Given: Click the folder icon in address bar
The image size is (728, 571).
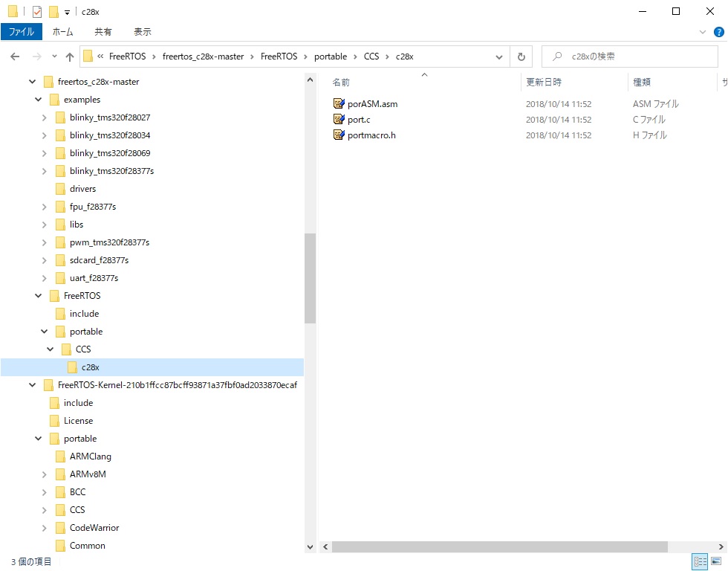Looking at the screenshot, I should (x=88, y=57).
